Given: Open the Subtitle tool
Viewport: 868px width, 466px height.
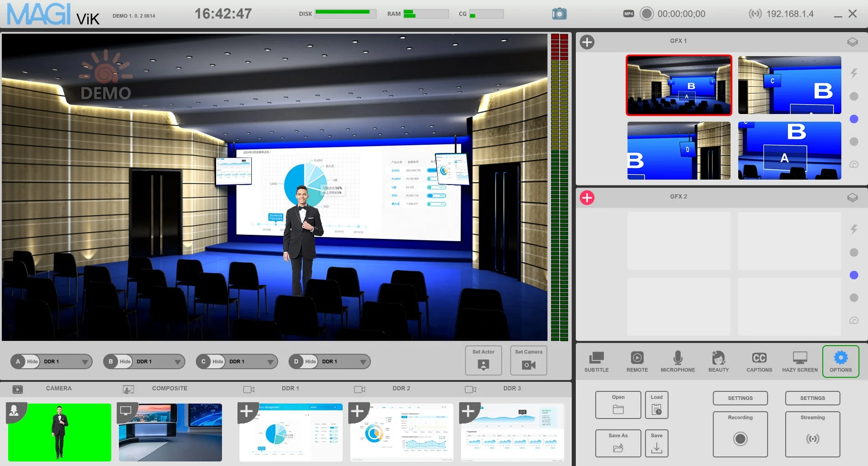Looking at the screenshot, I should click(596, 361).
